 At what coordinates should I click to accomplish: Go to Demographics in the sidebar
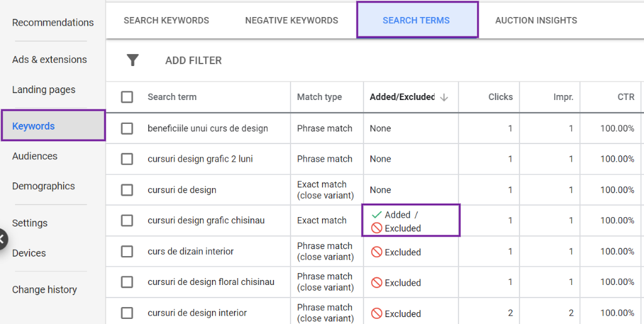tap(43, 186)
